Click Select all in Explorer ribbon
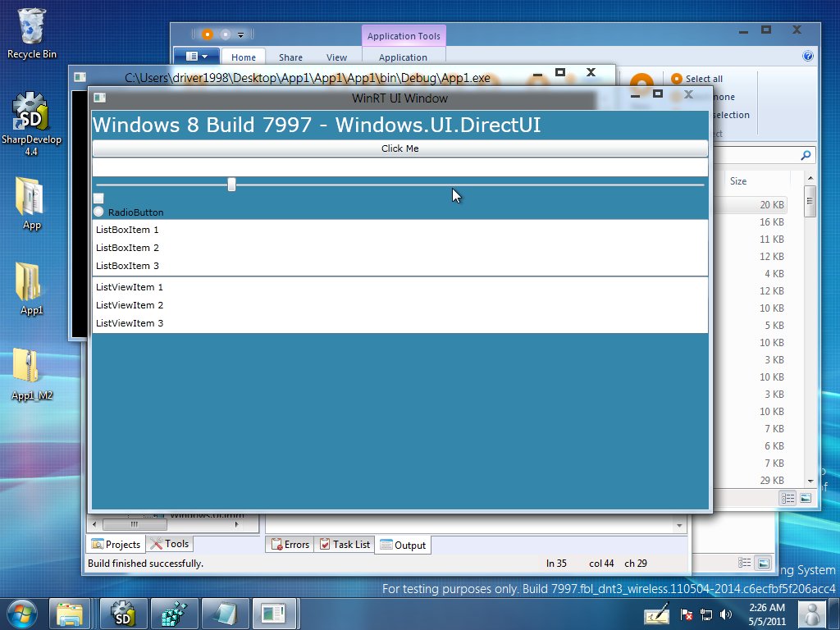Viewport: 840px width, 630px height. point(696,79)
